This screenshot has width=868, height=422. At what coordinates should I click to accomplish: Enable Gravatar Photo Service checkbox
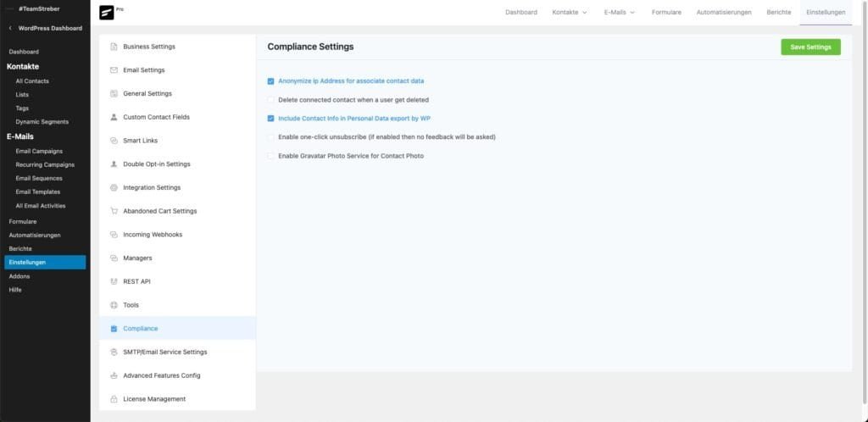[x=270, y=156]
